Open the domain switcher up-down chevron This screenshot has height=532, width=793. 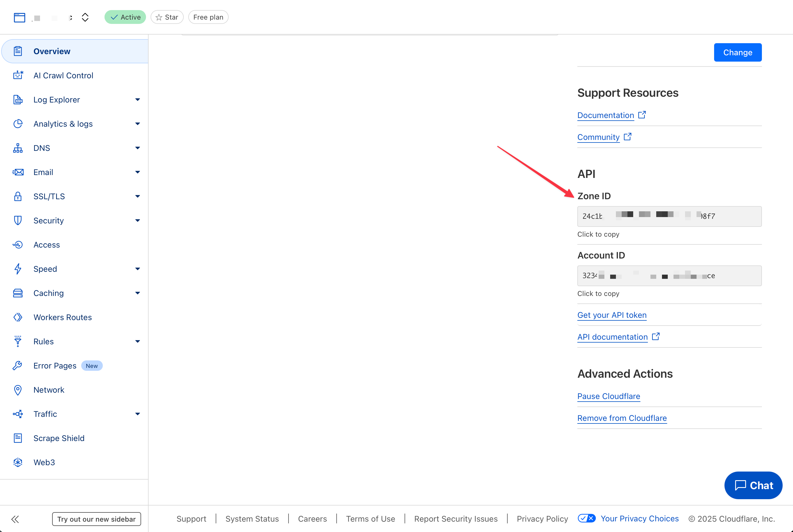[85, 17]
